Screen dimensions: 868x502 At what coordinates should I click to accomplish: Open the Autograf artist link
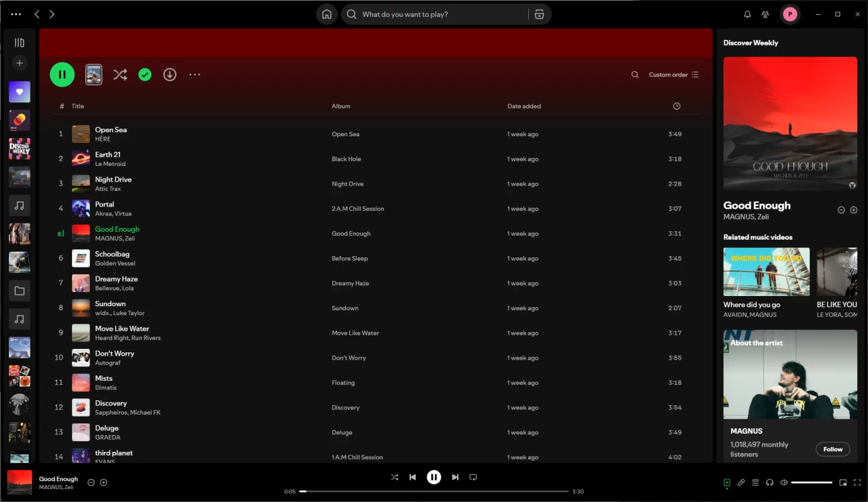[x=107, y=362]
